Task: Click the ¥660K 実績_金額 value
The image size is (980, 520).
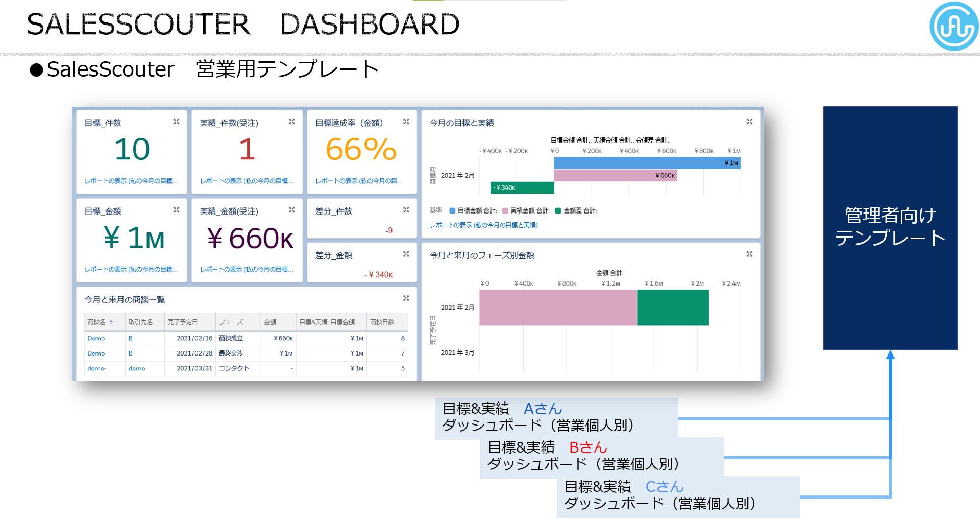Action: [x=250, y=238]
